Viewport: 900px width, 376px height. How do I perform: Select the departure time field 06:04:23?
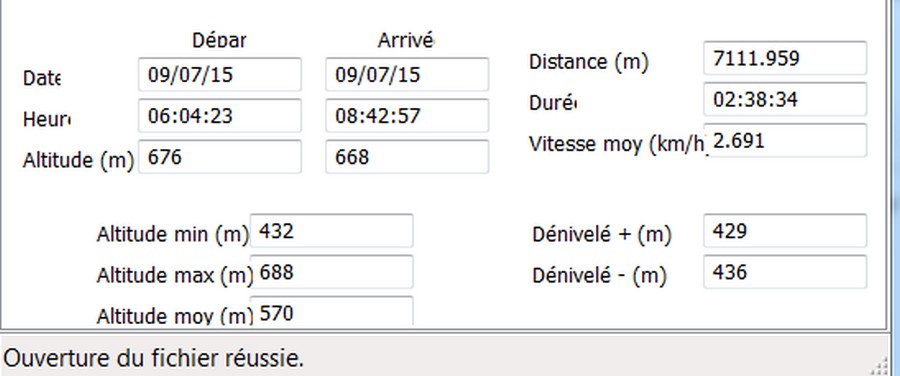point(220,115)
